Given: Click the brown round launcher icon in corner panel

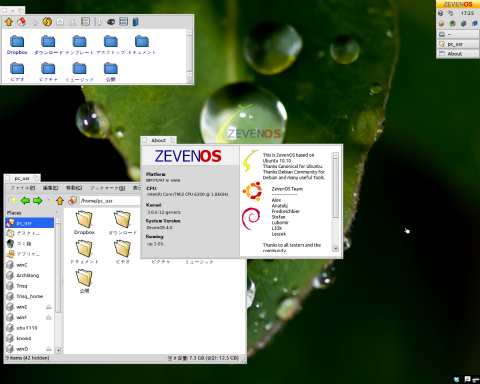Looking at the screenshot, I should 441,24.
